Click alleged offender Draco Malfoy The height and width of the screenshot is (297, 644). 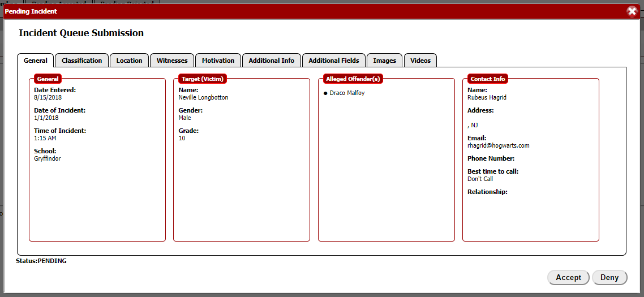coord(347,93)
